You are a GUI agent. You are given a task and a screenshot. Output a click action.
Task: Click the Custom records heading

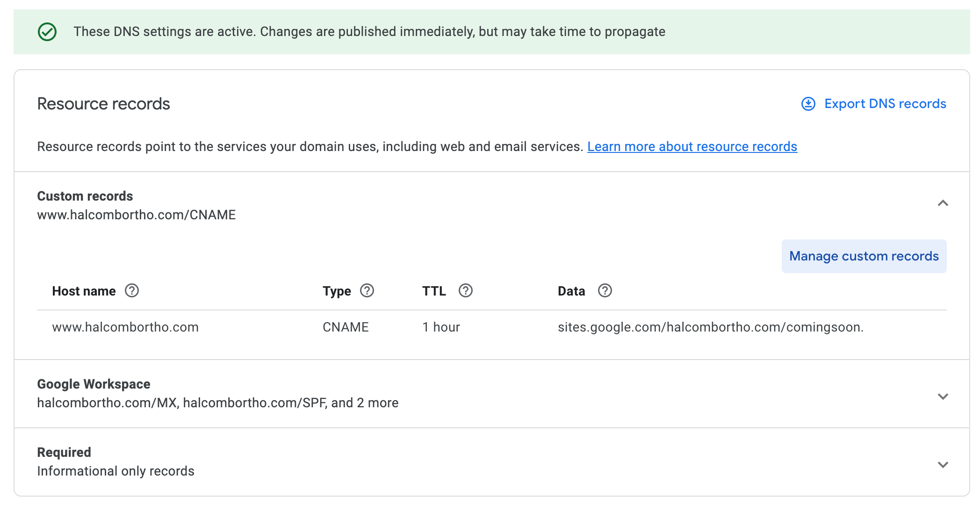(85, 196)
